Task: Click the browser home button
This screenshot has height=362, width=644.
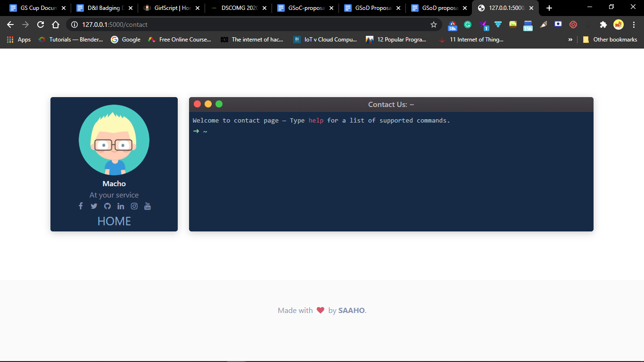Action: [x=56, y=25]
